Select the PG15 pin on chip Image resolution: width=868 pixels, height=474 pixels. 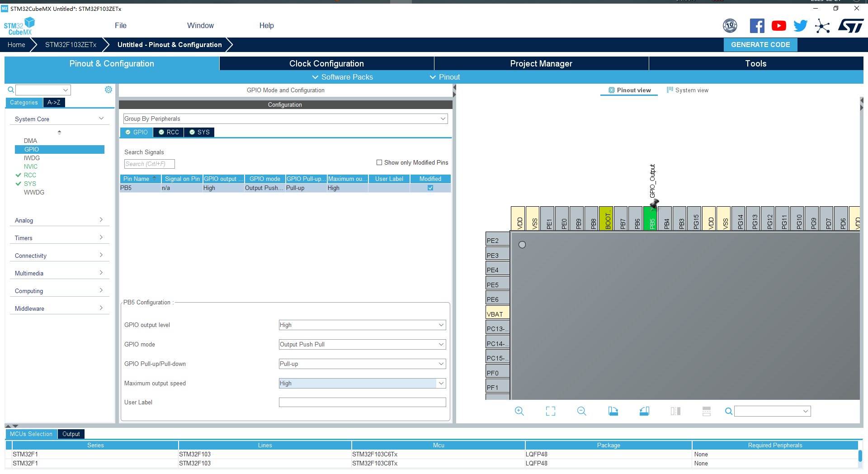[695, 218]
